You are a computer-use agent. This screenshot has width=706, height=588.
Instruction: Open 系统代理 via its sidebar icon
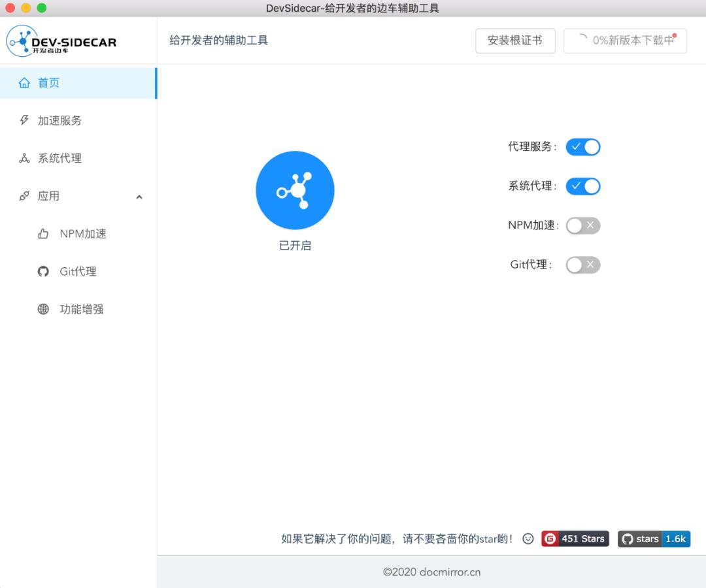click(x=24, y=158)
